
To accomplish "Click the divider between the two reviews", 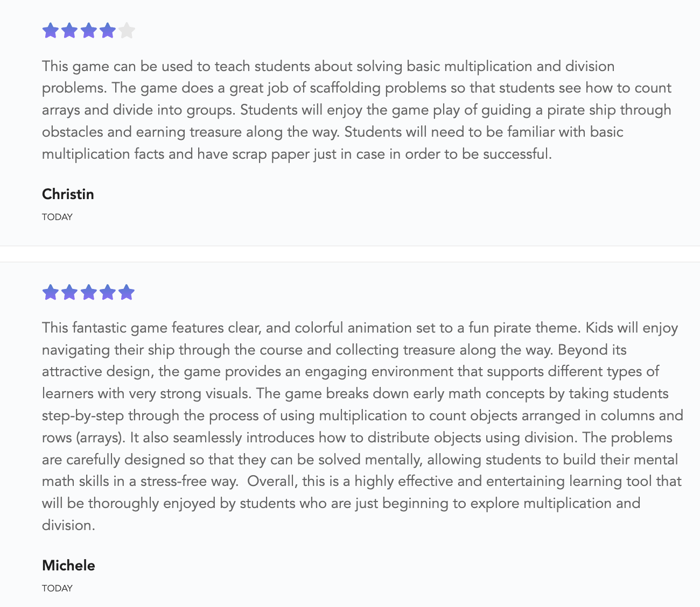I will (x=350, y=254).
